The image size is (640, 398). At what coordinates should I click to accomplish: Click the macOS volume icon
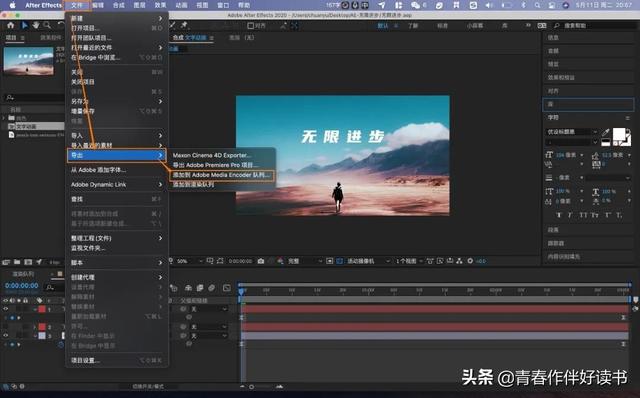(489, 5)
